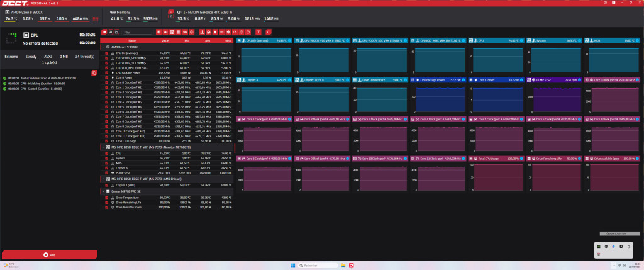This screenshot has height=270, width=644.
Task: Collapse the MSI board Nuvoton sensor group
Action: pyautogui.click(x=103, y=147)
